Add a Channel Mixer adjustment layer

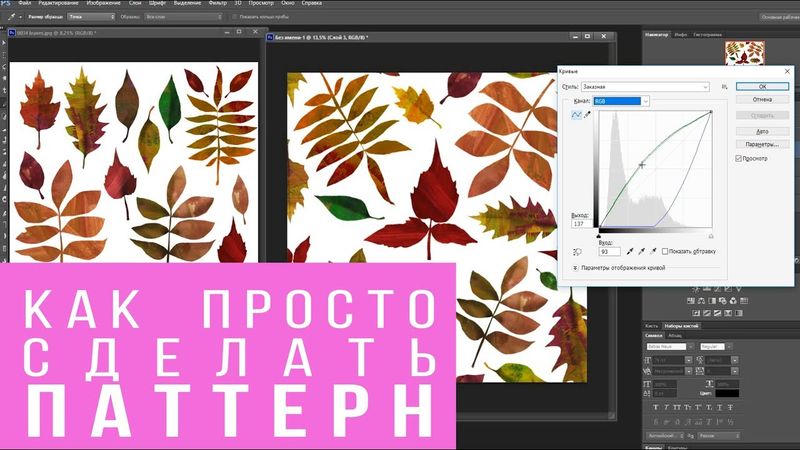733,301
